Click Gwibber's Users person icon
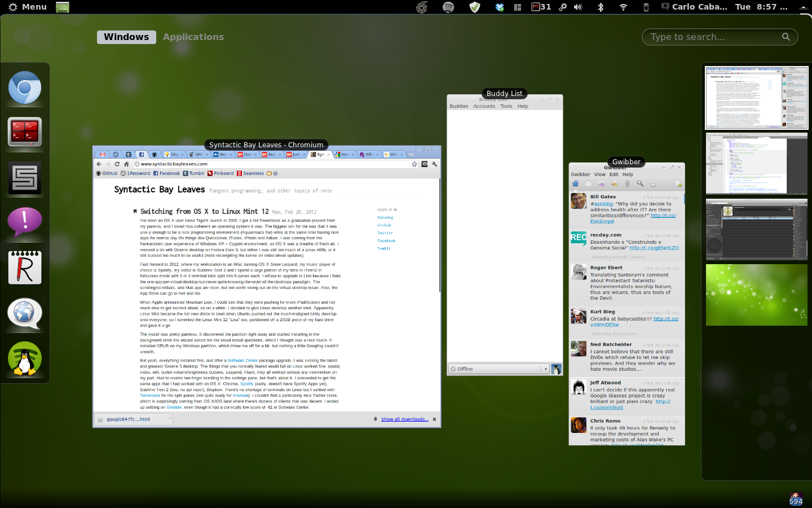 [x=653, y=183]
